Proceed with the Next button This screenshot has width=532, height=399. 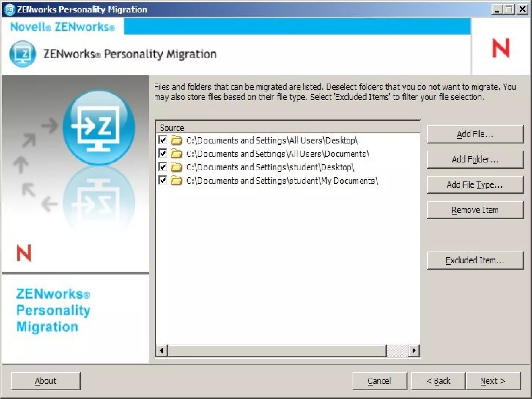(493, 381)
